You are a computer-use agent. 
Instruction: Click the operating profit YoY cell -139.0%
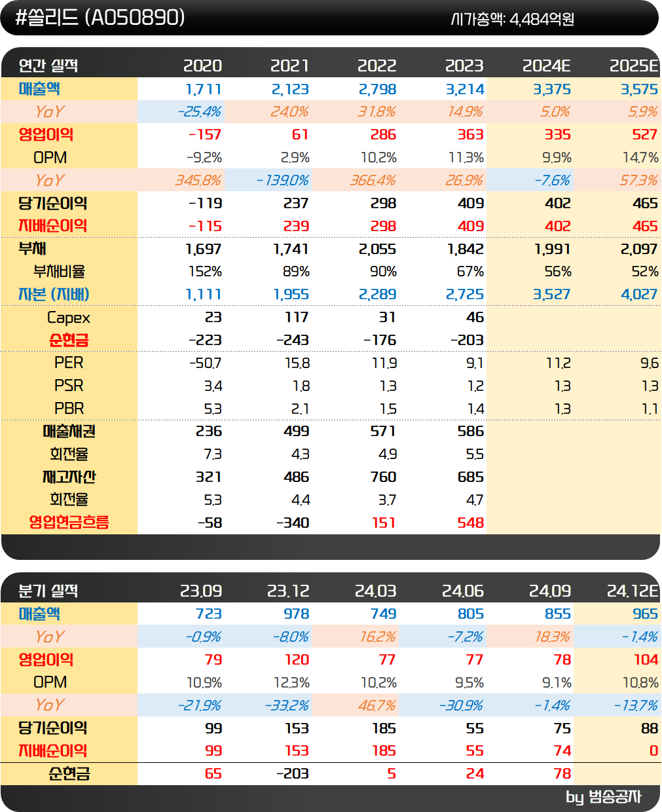[x=283, y=180]
